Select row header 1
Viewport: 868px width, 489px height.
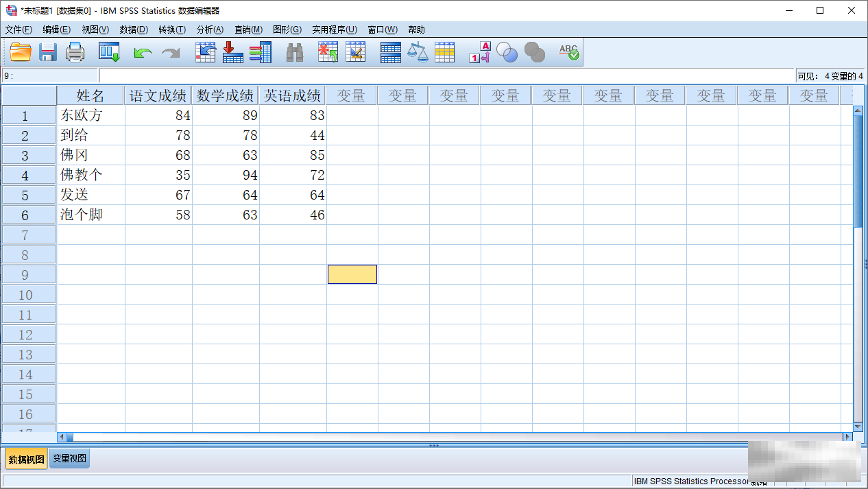pyautogui.click(x=29, y=115)
